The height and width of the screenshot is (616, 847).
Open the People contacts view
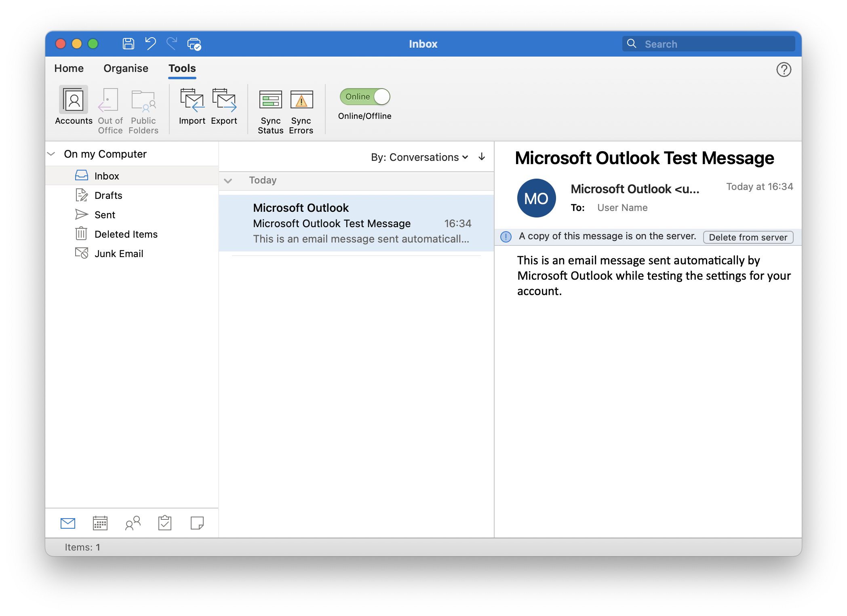pyautogui.click(x=133, y=523)
